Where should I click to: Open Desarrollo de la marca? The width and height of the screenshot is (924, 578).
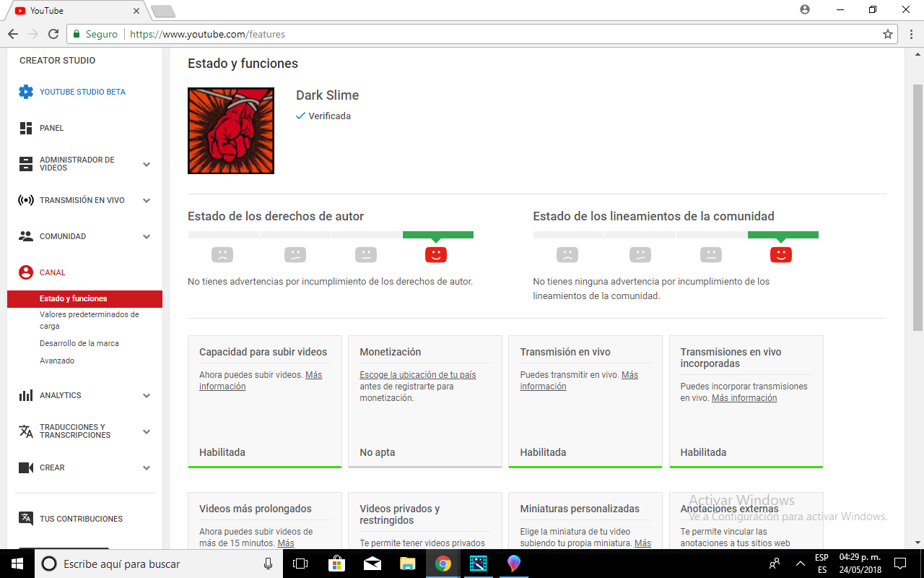click(79, 343)
